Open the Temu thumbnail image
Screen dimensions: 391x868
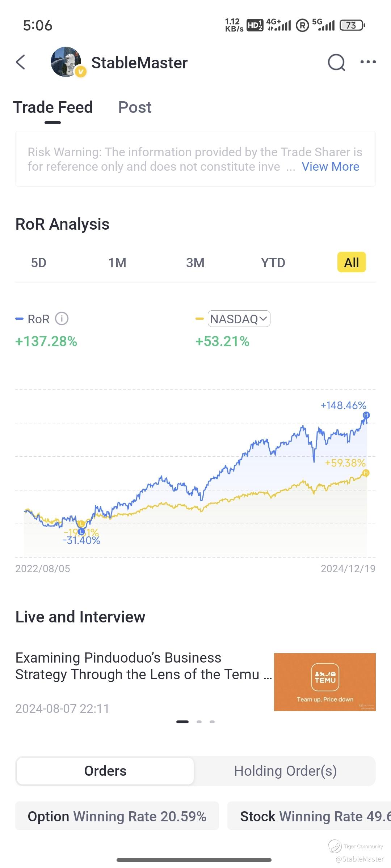325,682
